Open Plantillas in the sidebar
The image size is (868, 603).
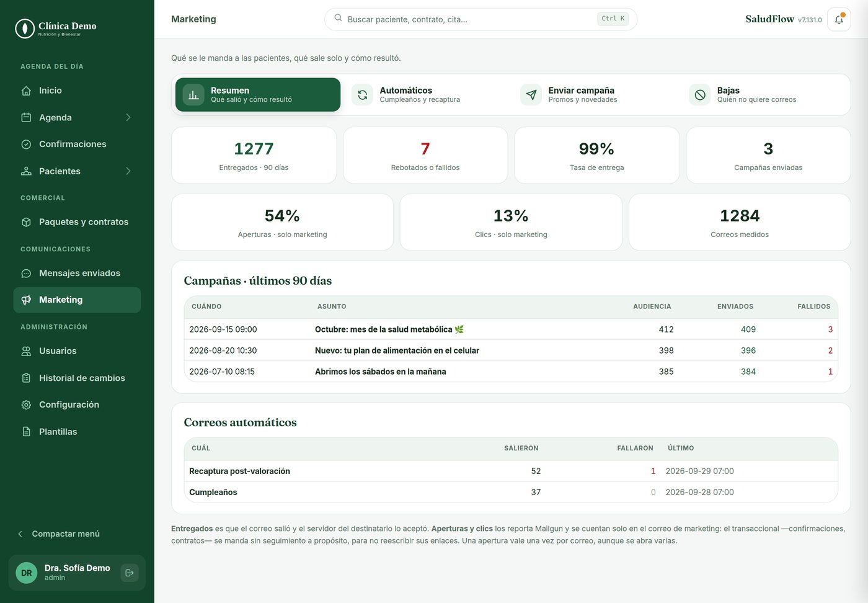[x=77, y=432]
